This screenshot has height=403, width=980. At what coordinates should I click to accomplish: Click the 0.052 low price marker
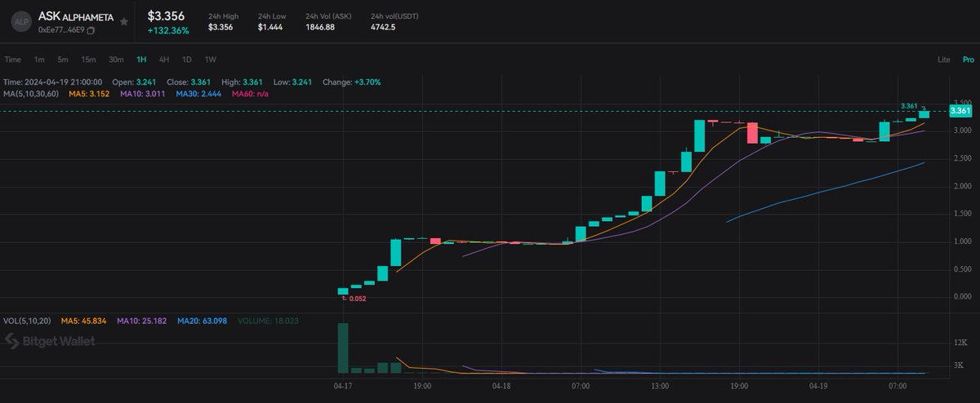[x=356, y=299]
